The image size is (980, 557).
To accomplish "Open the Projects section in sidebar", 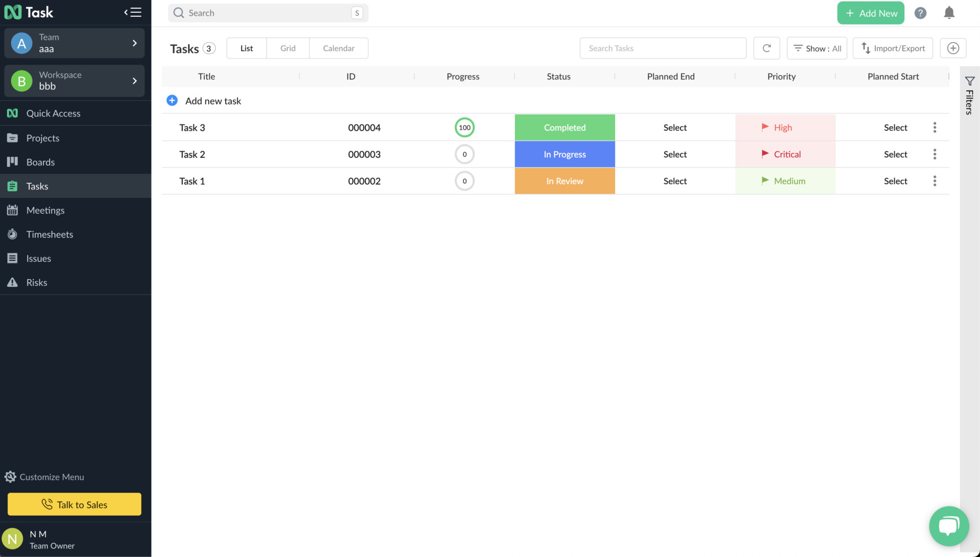I will [43, 138].
